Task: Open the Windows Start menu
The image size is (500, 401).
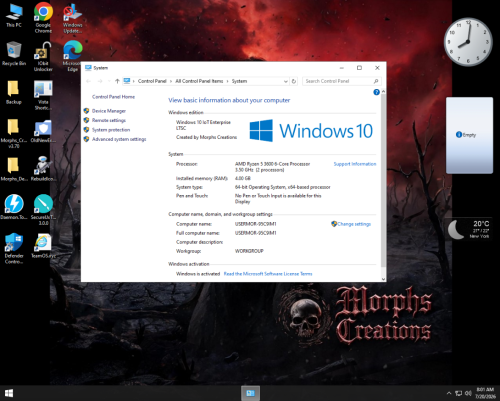Action: 9,393
